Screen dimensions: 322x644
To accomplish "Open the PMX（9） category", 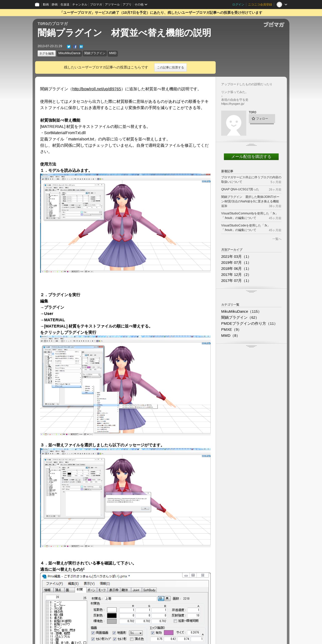I will (231, 330).
